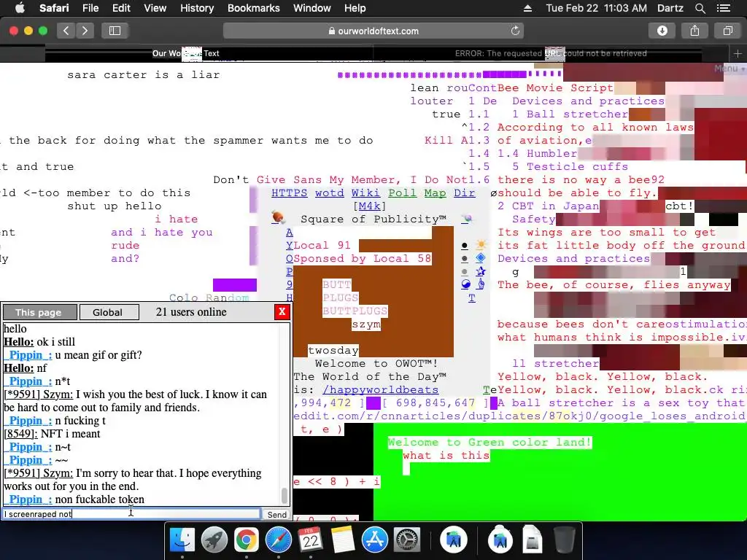
Task: Open Finder from the dock
Action: [182, 540]
